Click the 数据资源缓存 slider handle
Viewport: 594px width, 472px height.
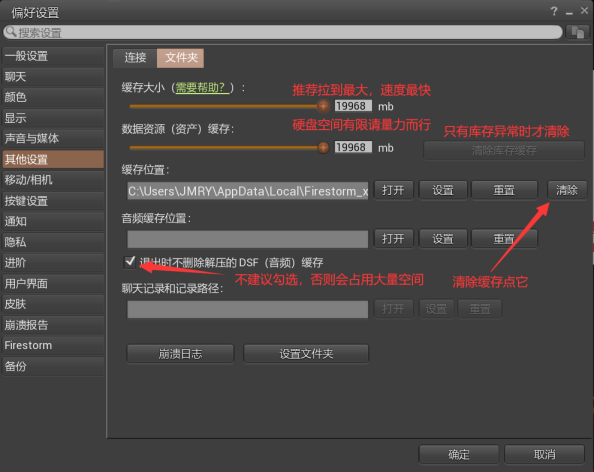(x=323, y=147)
